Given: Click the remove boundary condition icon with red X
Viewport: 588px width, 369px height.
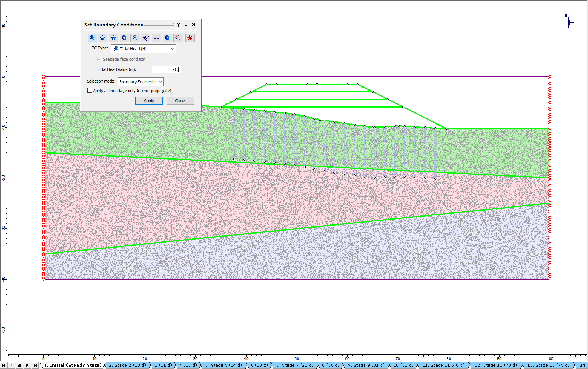Looking at the screenshot, I should (178, 38).
